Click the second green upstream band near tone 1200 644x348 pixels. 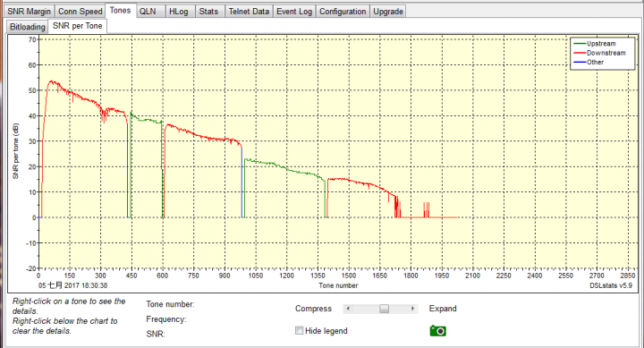(x=287, y=169)
